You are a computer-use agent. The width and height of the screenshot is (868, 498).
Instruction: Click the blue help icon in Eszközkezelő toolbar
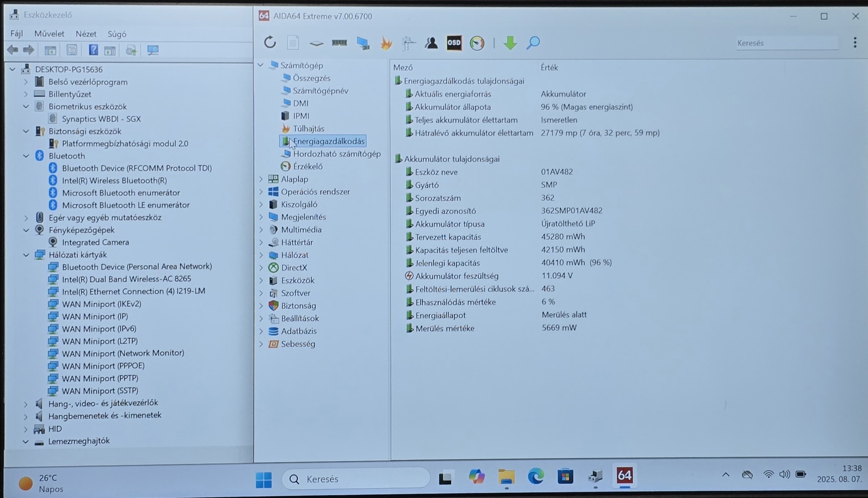(x=93, y=50)
